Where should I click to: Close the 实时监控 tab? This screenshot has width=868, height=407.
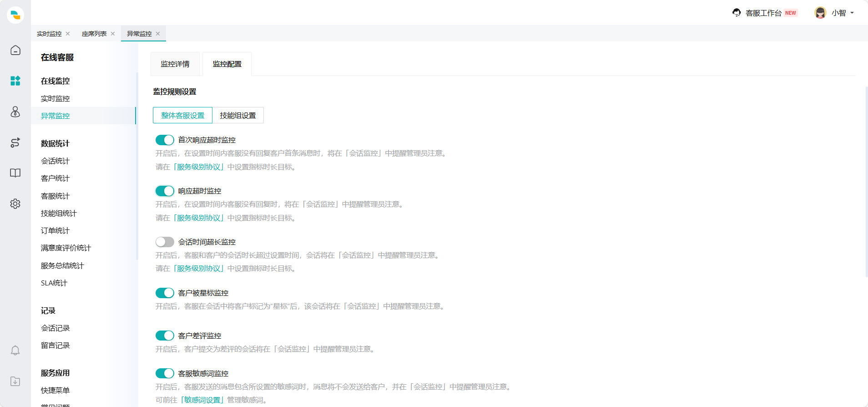[68, 34]
